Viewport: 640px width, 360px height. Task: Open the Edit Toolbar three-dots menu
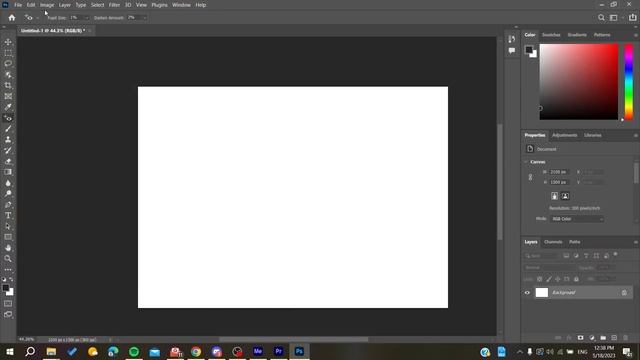click(8, 270)
